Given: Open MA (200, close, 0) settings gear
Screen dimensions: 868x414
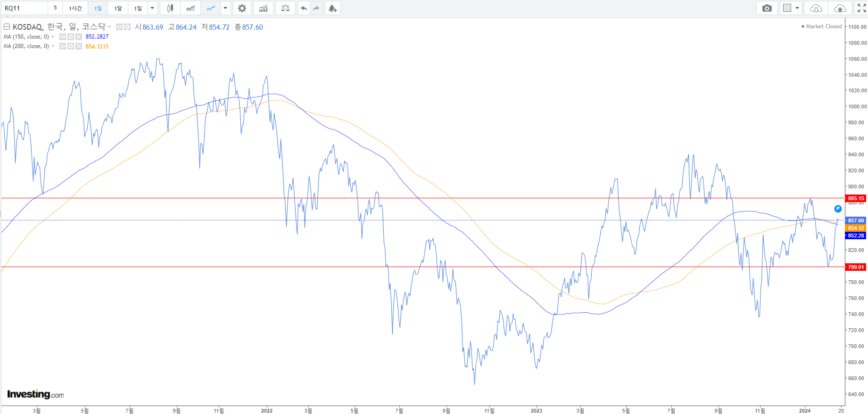Looking at the screenshot, I should tap(71, 46).
